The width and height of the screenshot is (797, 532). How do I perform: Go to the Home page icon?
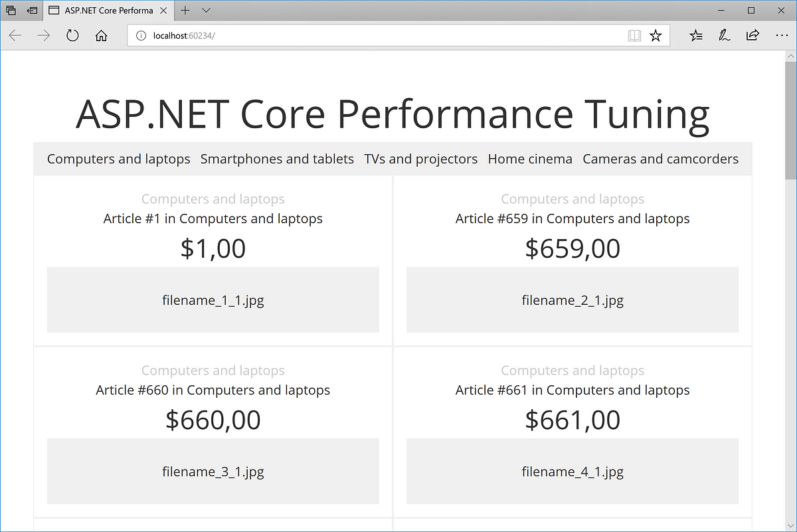pyautogui.click(x=101, y=36)
